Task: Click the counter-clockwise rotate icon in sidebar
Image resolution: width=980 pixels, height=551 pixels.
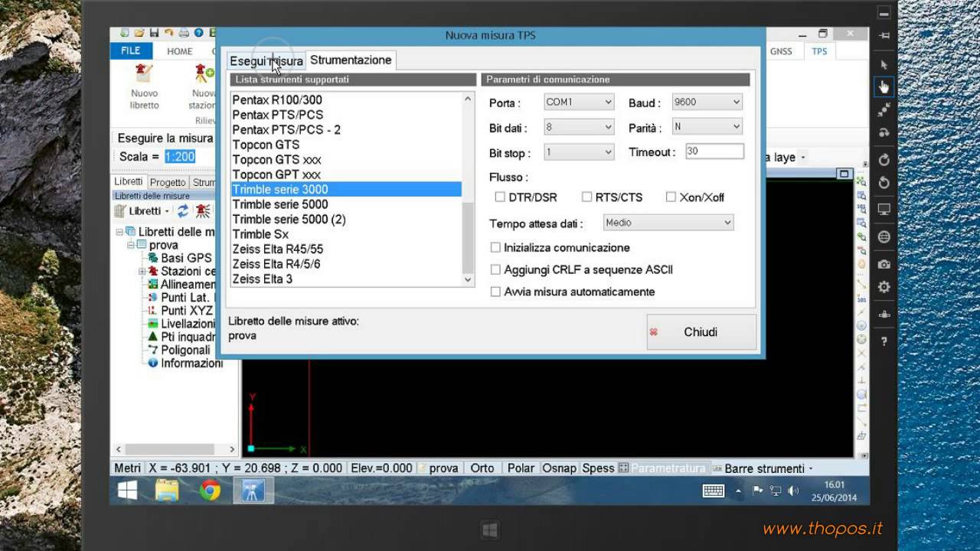Action: coord(884,183)
